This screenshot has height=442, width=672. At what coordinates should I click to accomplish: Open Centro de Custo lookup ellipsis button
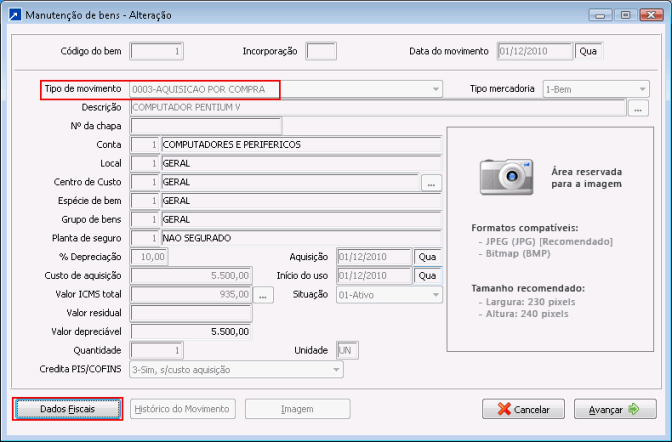(x=431, y=182)
